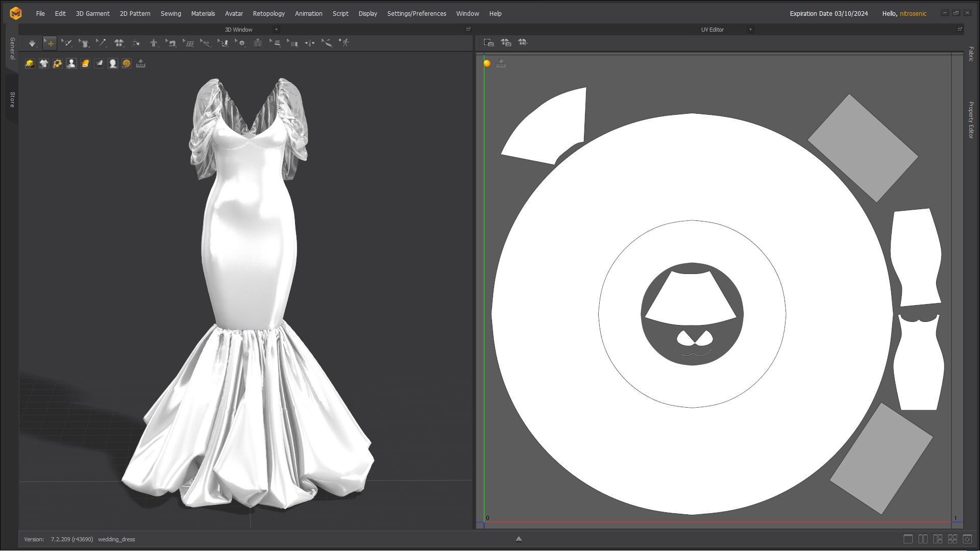Click the Marvelous Designer logo icon
Image resolution: width=980 pixels, height=551 pixels.
tap(16, 13)
